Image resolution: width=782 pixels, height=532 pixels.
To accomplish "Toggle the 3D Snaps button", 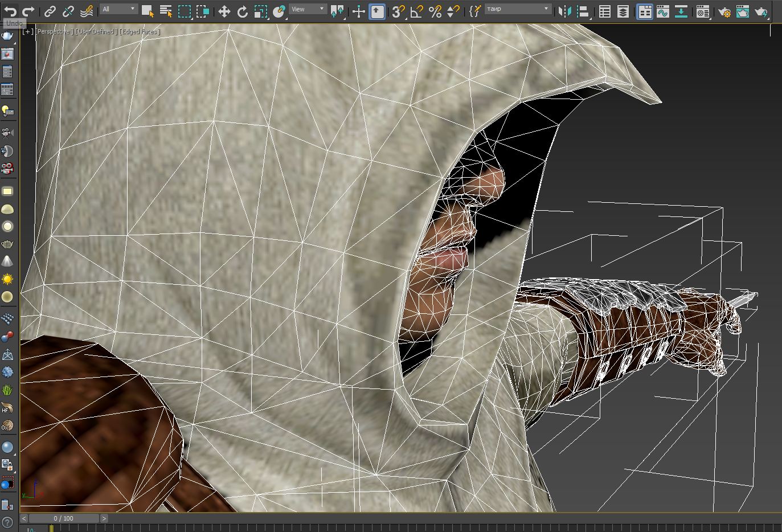I will point(398,11).
